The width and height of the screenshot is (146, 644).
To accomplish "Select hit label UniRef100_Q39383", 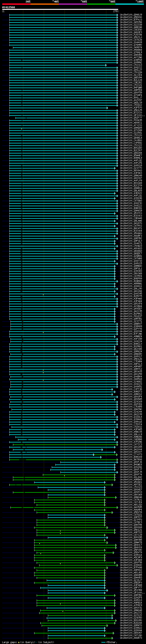I will coord(131,271).
